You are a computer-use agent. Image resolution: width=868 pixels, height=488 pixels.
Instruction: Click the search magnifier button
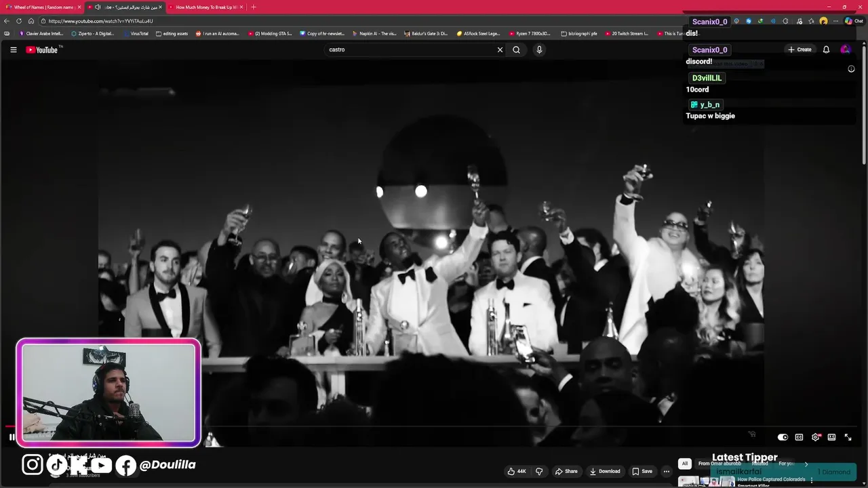[516, 49]
